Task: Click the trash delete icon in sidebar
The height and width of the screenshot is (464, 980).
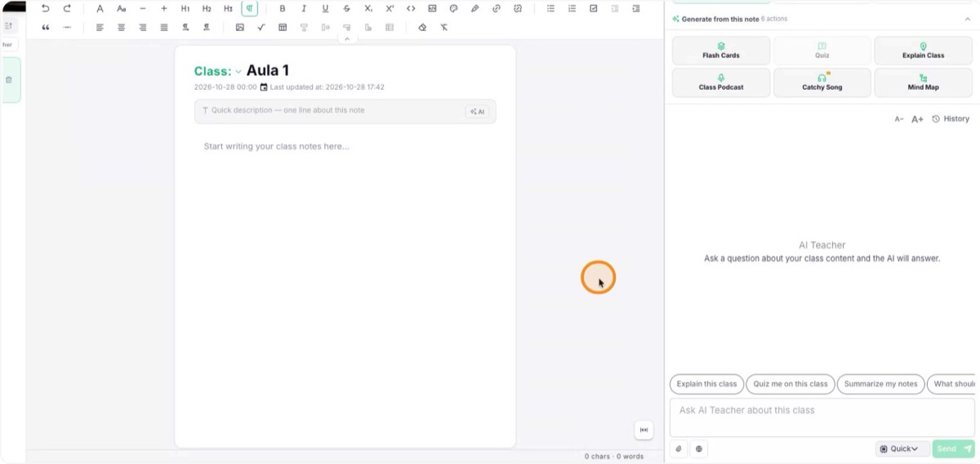Action: tap(9, 79)
